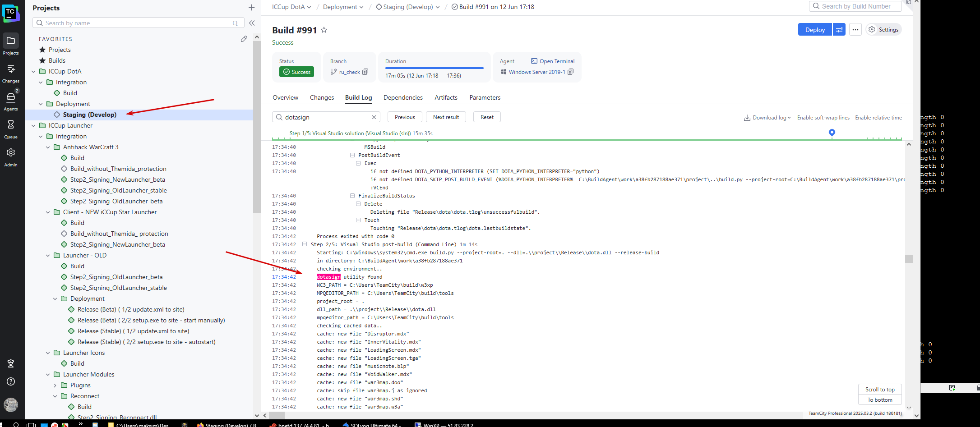Open the help question mark icon
The width and height of the screenshot is (980, 427).
[x=11, y=381]
